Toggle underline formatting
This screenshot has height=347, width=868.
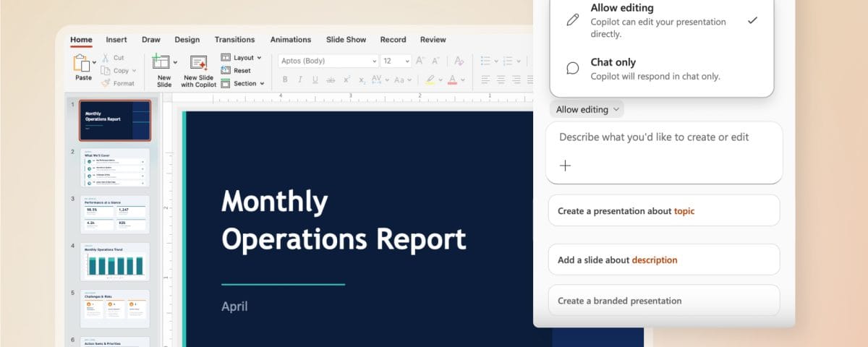tap(315, 80)
